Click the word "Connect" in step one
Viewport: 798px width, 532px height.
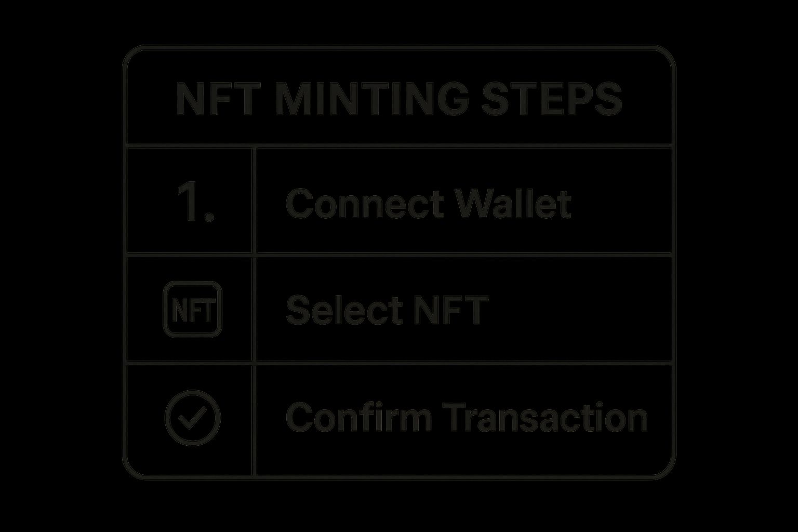365,203
